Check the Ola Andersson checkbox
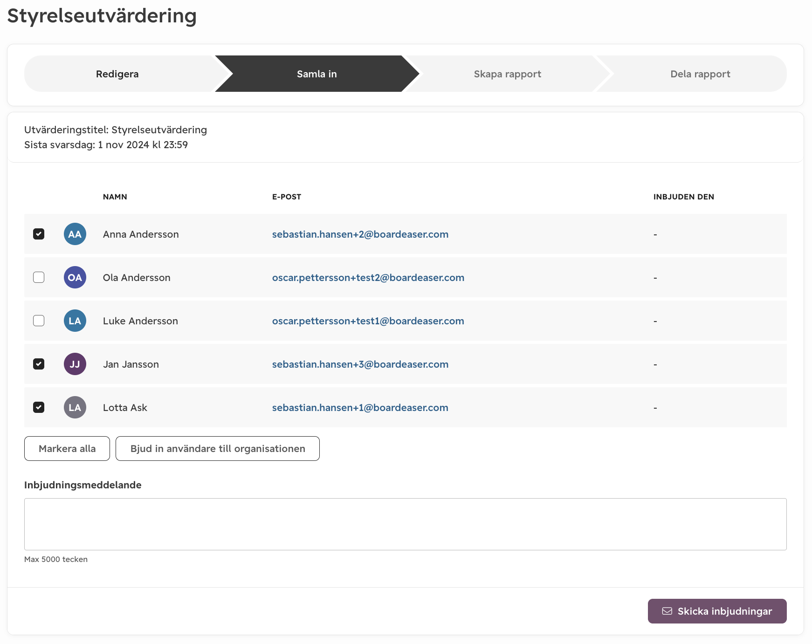Viewport: 812px width, 644px height. click(x=39, y=277)
